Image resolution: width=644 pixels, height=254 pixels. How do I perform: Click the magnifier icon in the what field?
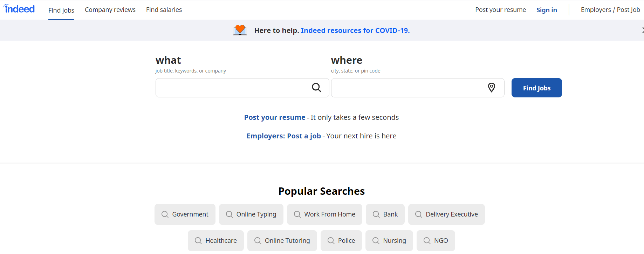[x=316, y=88]
